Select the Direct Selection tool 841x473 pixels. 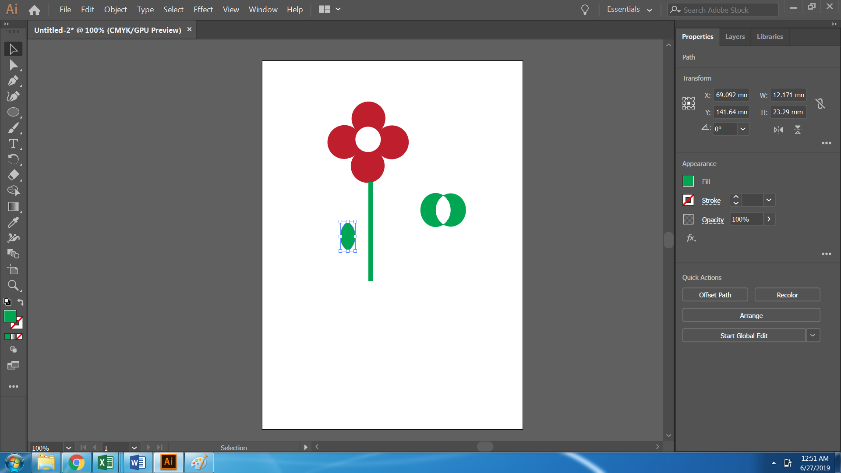pos(14,65)
